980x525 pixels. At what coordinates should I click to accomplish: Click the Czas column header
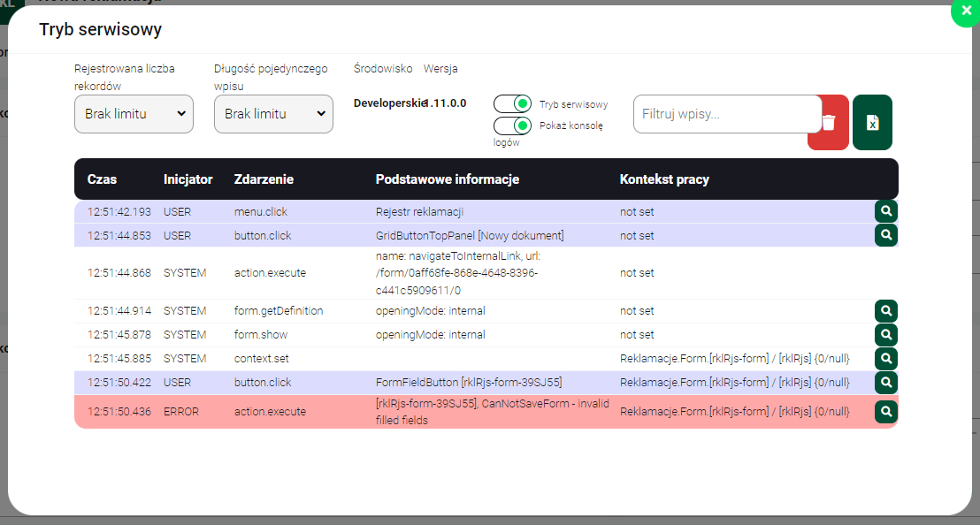102,179
